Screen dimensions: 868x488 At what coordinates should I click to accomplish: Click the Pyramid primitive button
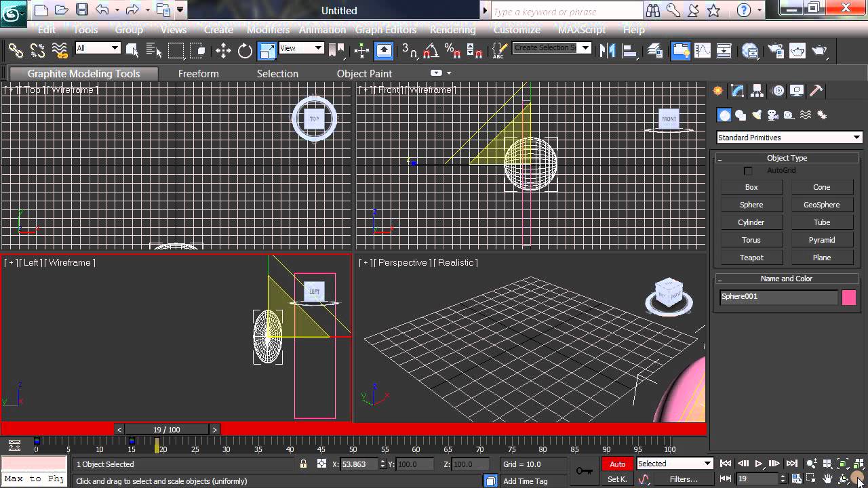[x=822, y=240]
